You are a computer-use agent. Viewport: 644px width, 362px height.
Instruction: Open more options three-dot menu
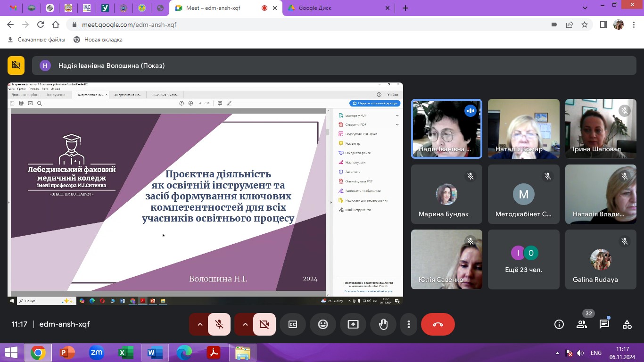pyautogui.click(x=409, y=324)
